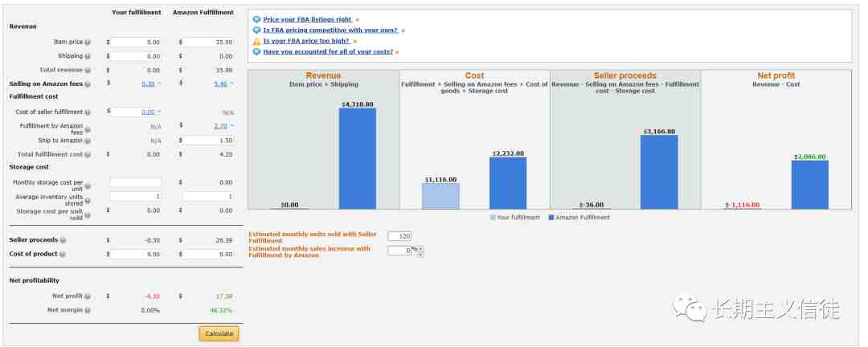Show help for Selling on Amazon fees

click(x=88, y=84)
